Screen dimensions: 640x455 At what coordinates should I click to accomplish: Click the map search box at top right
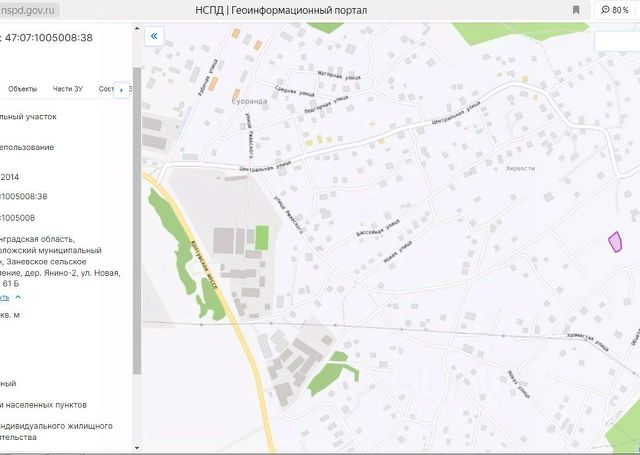(x=617, y=42)
